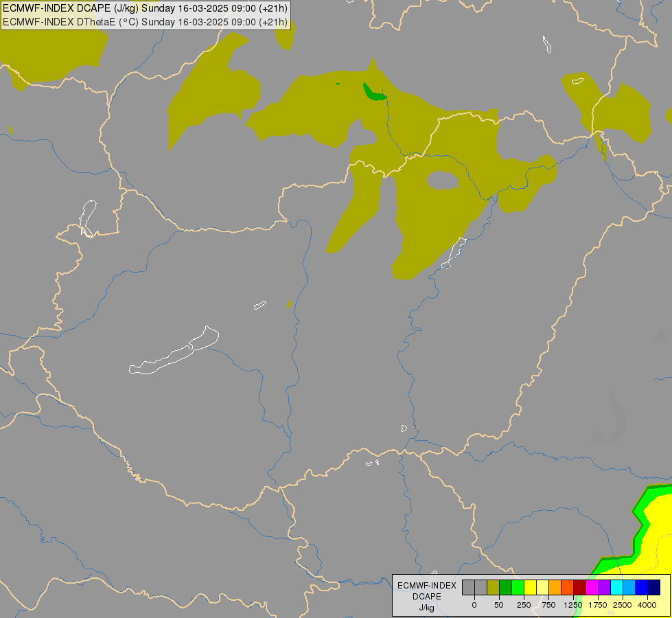This screenshot has height=618, width=672.
Task: Click the legend value '750'
Action: coord(548,605)
